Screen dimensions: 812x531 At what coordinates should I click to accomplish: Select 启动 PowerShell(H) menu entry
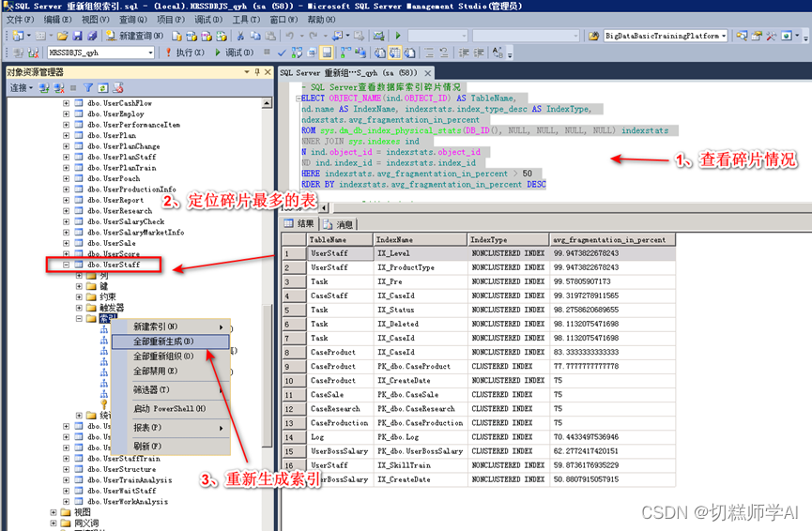tap(171, 408)
